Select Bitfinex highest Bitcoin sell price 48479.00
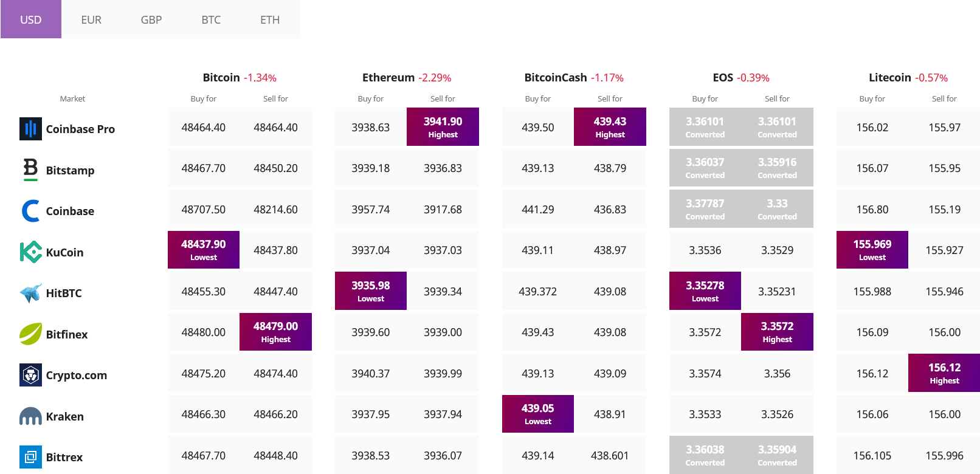Viewport: 980px width, 474px height. tap(275, 332)
